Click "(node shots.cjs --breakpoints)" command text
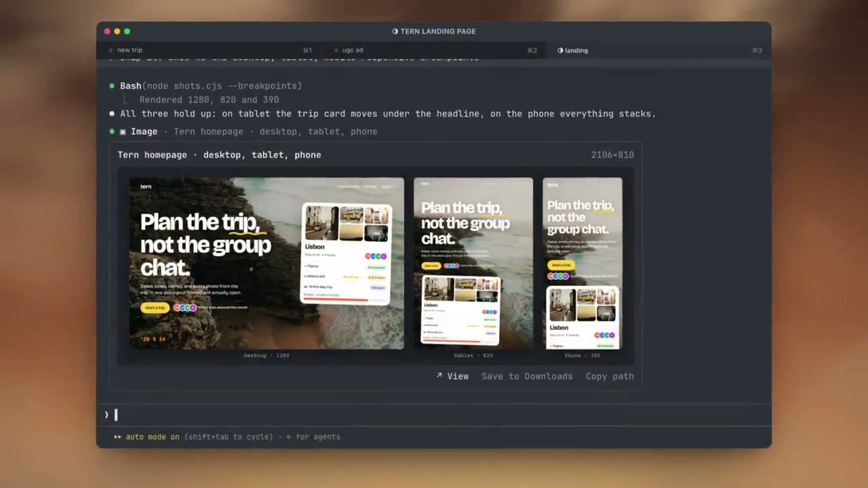This screenshot has width=868, height=488. pyautogui.click(x=222, y=86)
